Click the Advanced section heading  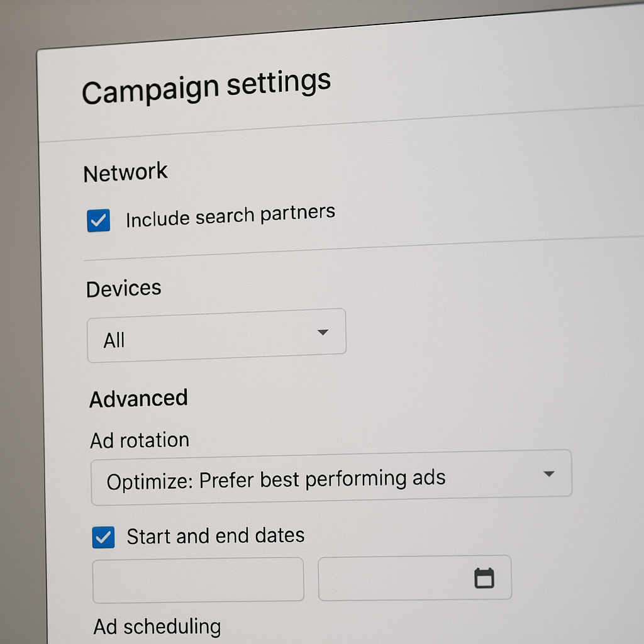(x=138, y=399)
